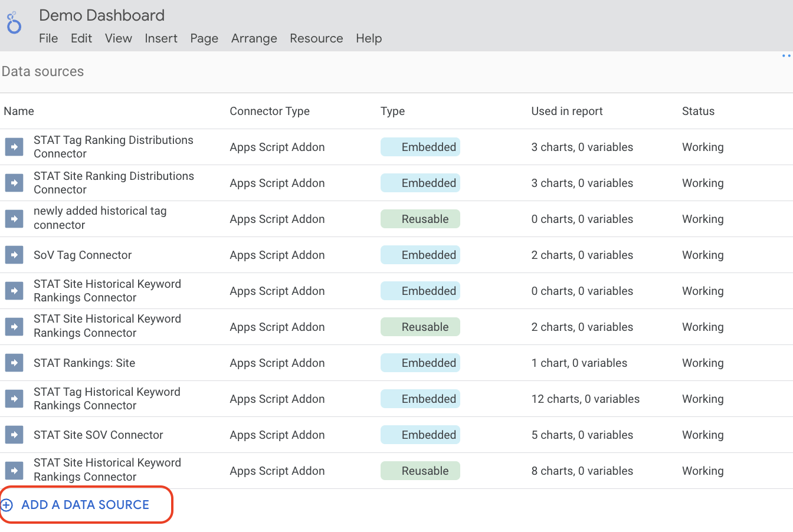Open the File menu
This screenshot has height=532, width=793.
pos(48,38)
